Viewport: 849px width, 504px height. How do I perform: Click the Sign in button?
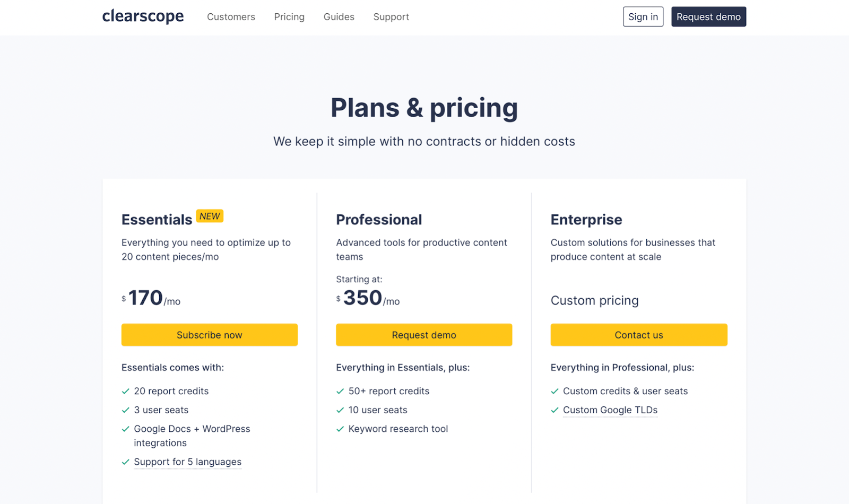(x=643, y=17)
